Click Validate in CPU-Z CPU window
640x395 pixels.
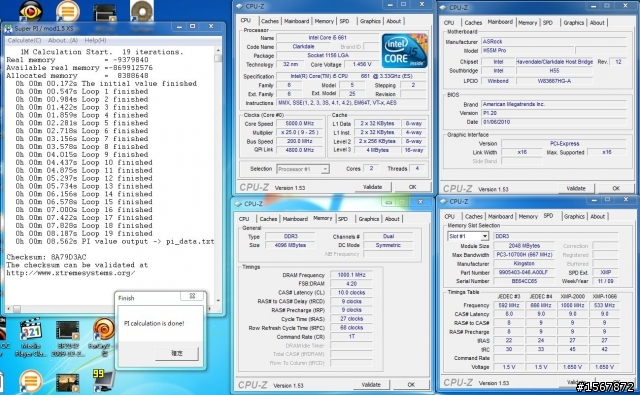click(x=372, y=187)
